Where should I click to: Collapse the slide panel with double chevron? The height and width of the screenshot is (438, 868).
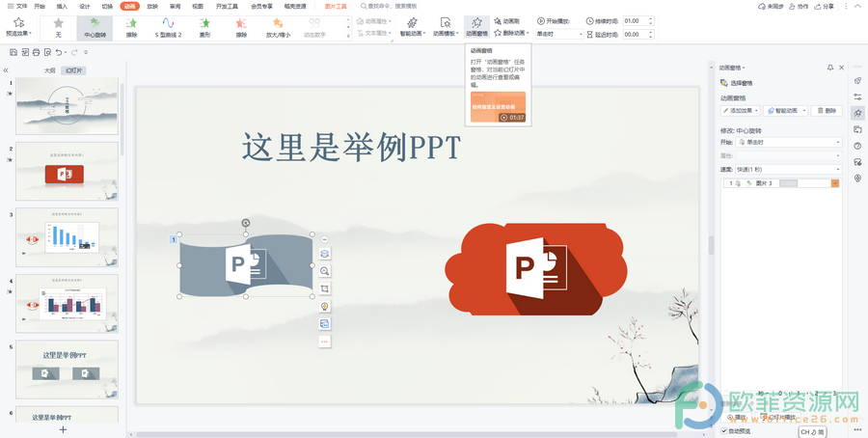pyautogui.click(x=6, y=70)
